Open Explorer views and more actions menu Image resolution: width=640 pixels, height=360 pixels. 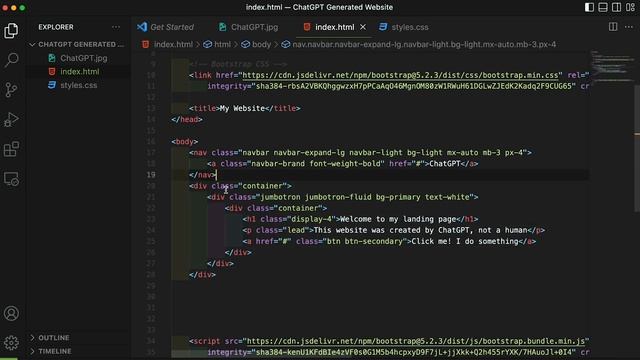[x=116, y=27]
